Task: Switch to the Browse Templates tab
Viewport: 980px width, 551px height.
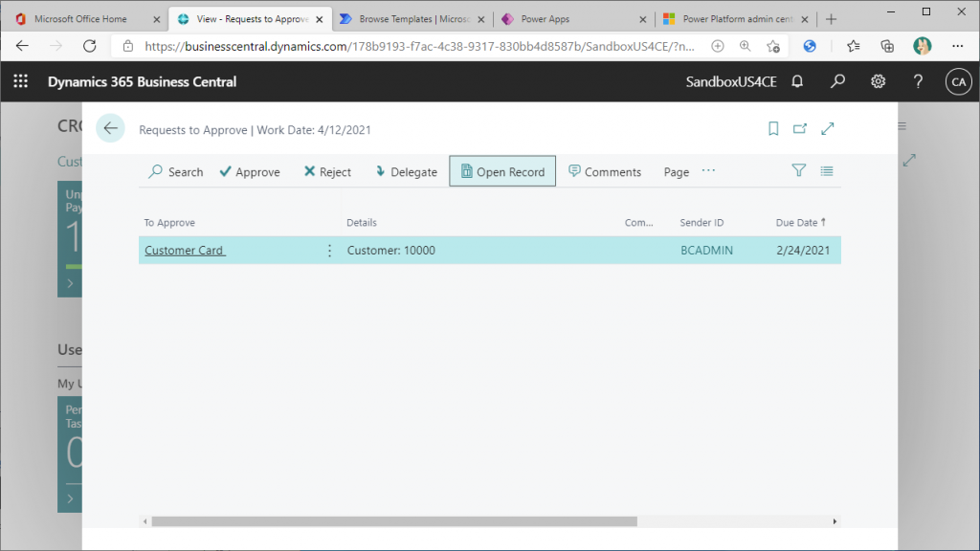Action: tap(412, 19)
